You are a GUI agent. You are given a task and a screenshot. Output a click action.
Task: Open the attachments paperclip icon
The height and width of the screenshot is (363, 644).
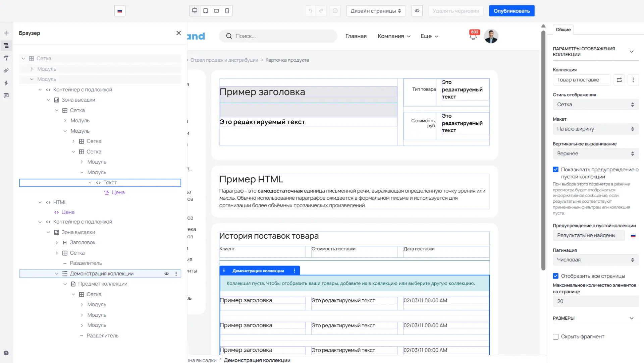pos(6,70)
